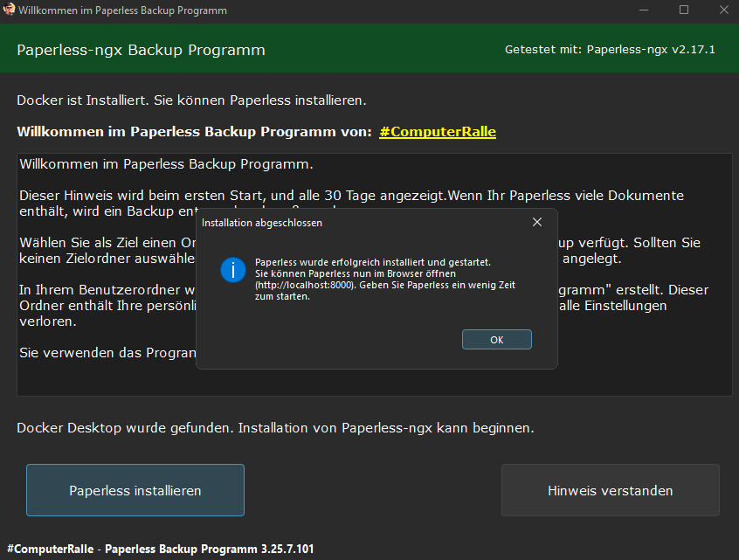
Task: Click the Docker Desktop wurde gefunden status text
Action: (275, 428)
